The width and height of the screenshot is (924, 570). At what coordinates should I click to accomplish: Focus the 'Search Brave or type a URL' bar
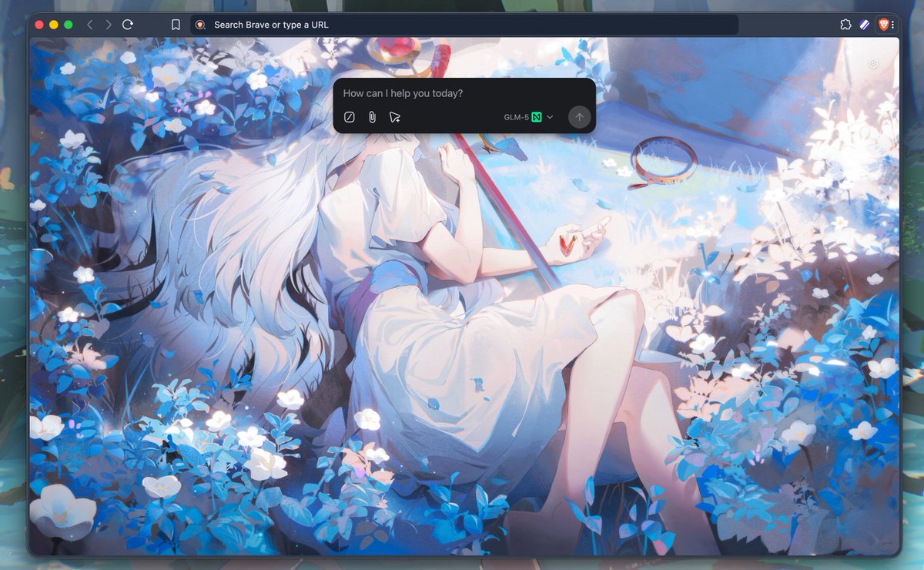coord(464,25)
